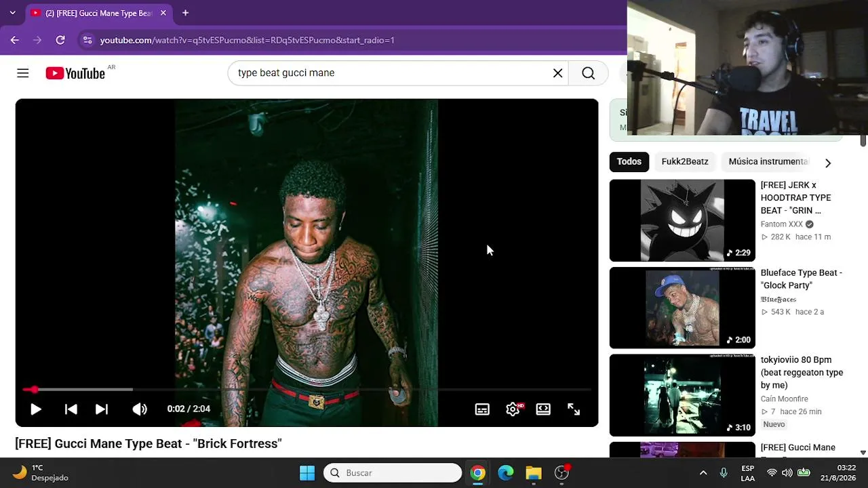This screenshot has height=488, width=868.
Task: Open the JERK x HOODTRAP type beat thumbnail
Action: tap(682, 220)
